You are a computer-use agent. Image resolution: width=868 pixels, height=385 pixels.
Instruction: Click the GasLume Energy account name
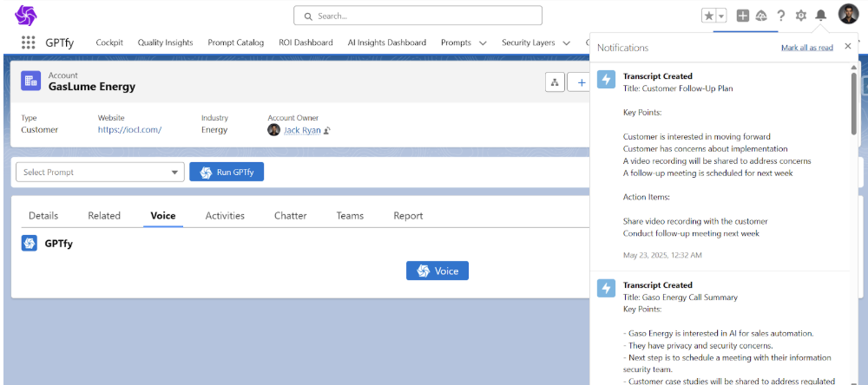click(92, 87)
